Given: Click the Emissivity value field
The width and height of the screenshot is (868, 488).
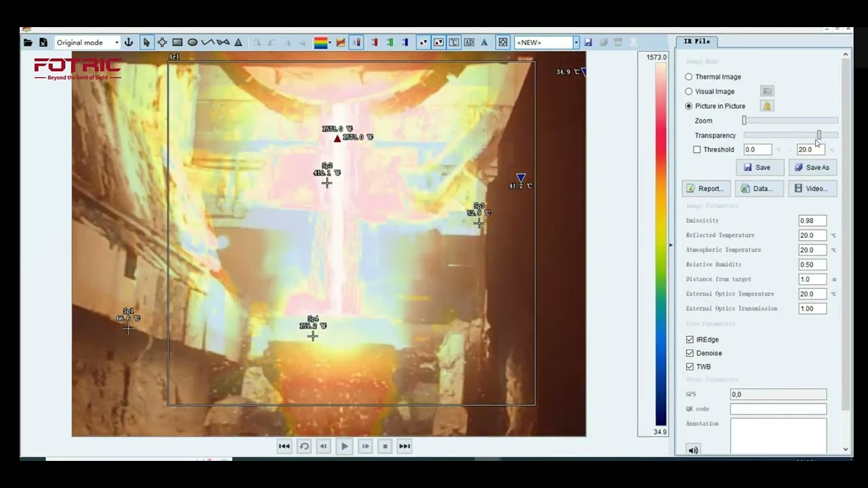Looking at the screenshot, I should click(x=812, y=221).
